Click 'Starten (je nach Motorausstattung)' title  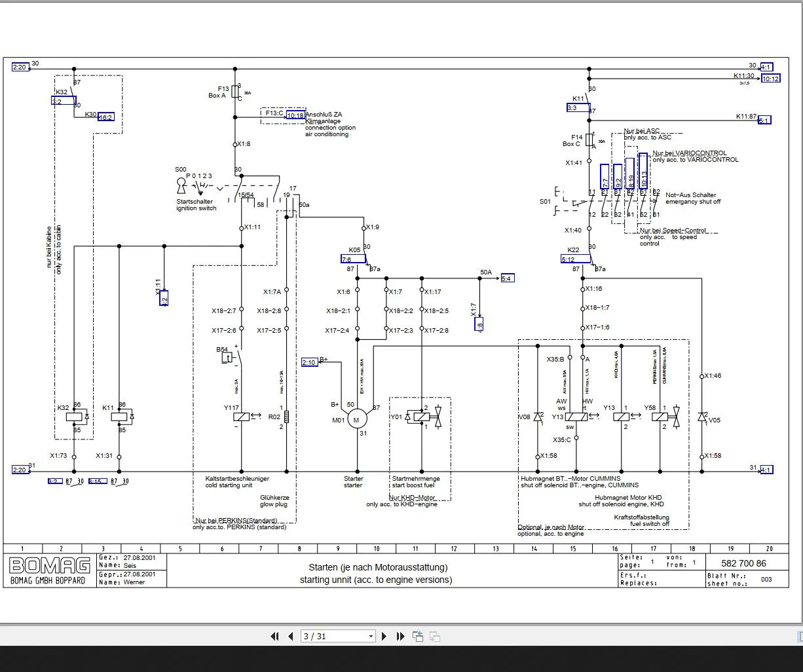point(379,567)
